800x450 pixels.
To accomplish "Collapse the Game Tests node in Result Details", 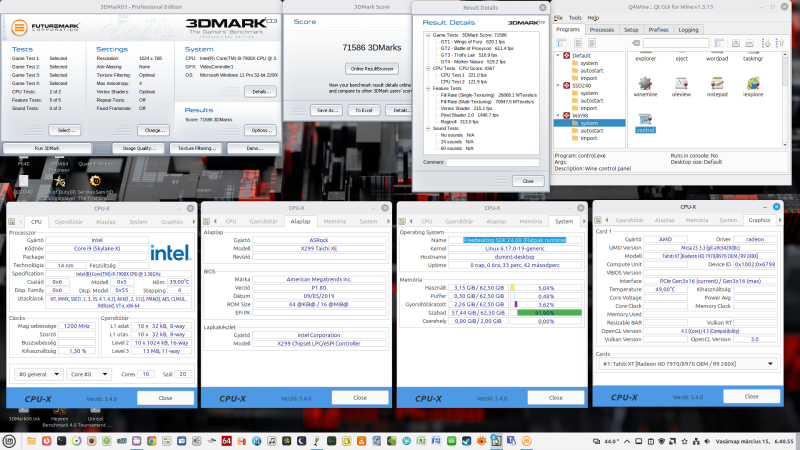I will point(428,35).
